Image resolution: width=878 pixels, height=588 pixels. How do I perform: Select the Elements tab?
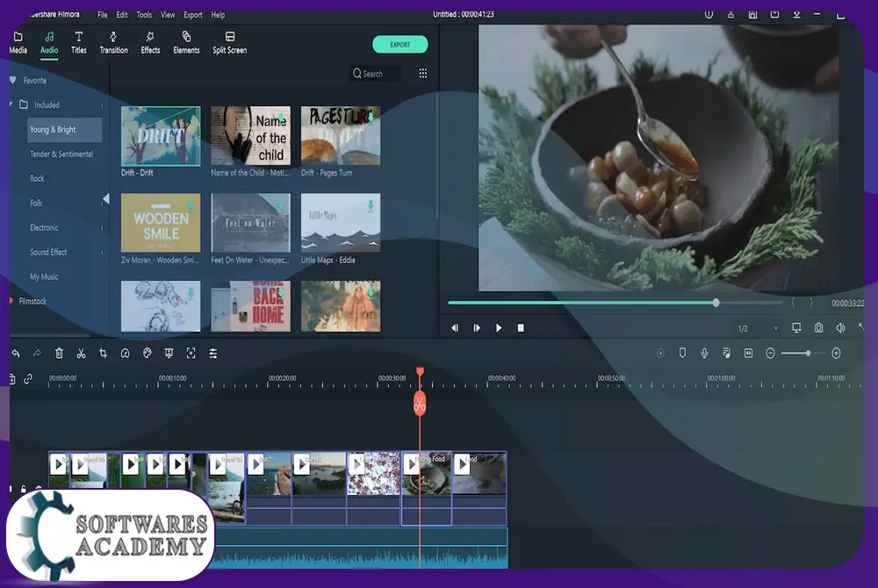(186, 43)
